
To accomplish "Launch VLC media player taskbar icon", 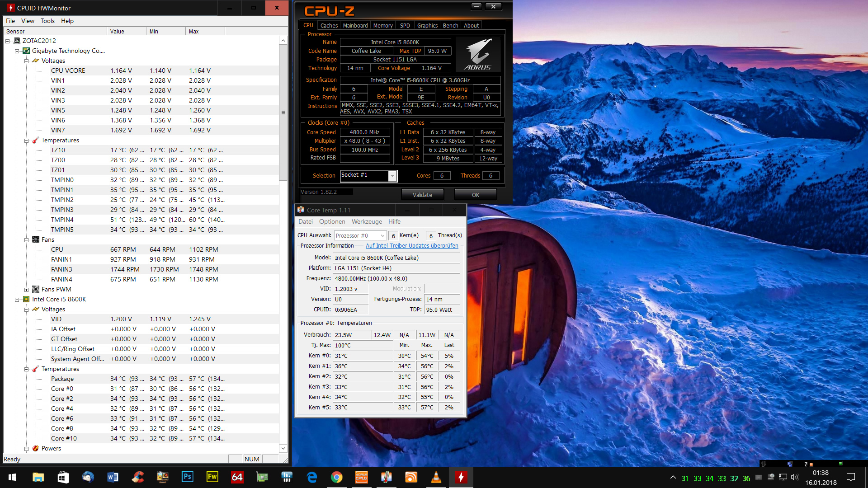I will point(436,477).
